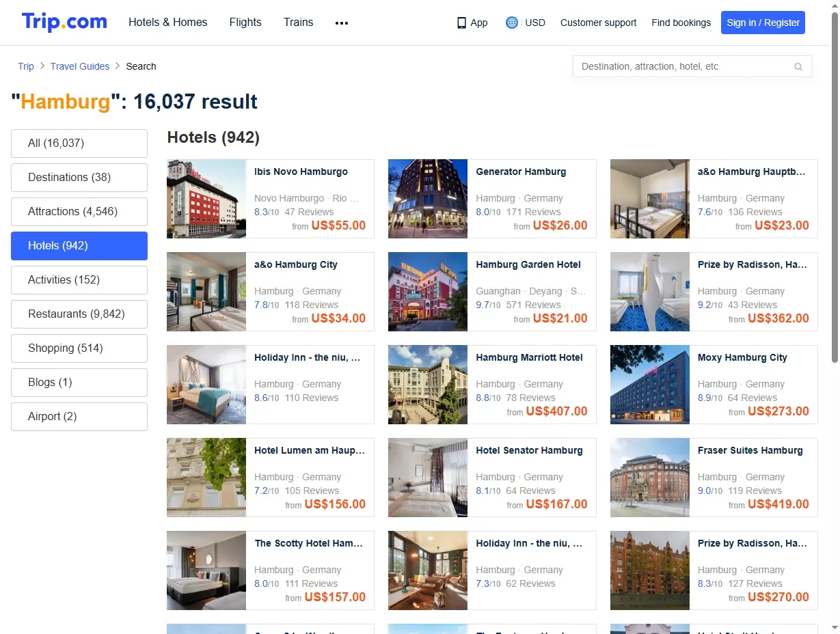Open Hotel Lumen am Haup... photo
This screenshot has width=840, height=634.
point(206,478)
